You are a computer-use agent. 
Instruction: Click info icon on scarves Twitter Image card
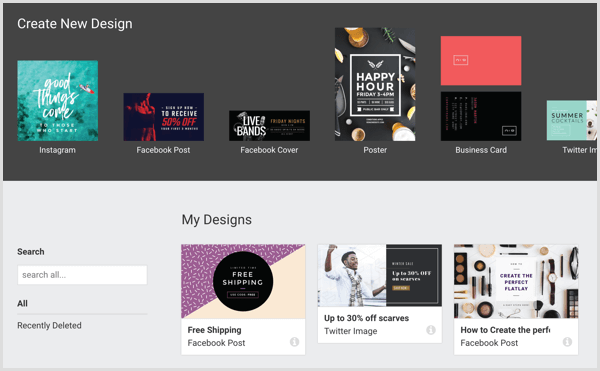point(430,330)
